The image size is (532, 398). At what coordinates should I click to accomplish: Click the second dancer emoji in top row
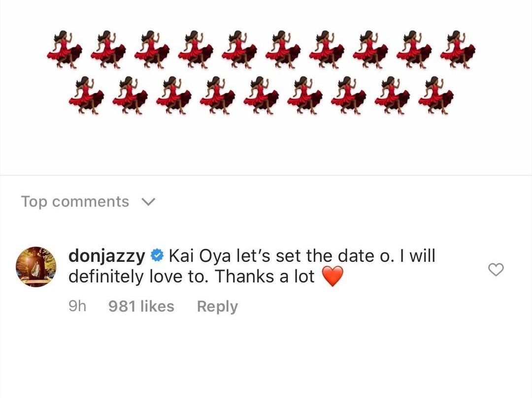(x=108, y=49)
